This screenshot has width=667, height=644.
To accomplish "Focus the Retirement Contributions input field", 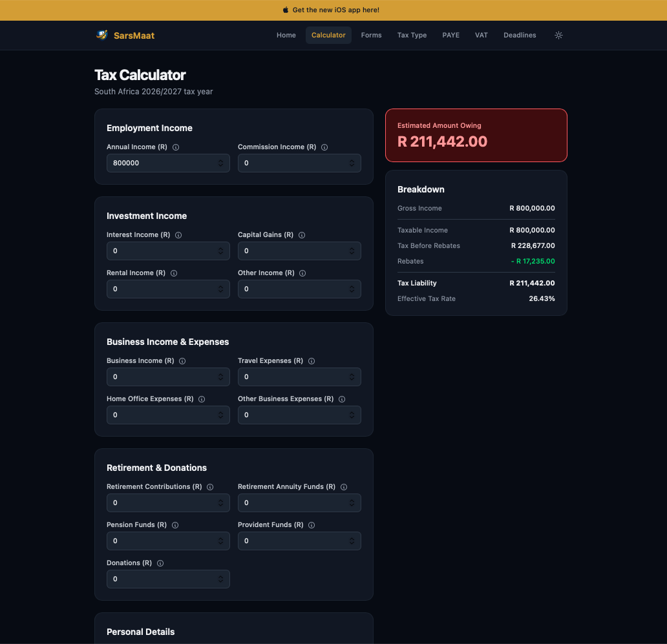I will (168, 503).
